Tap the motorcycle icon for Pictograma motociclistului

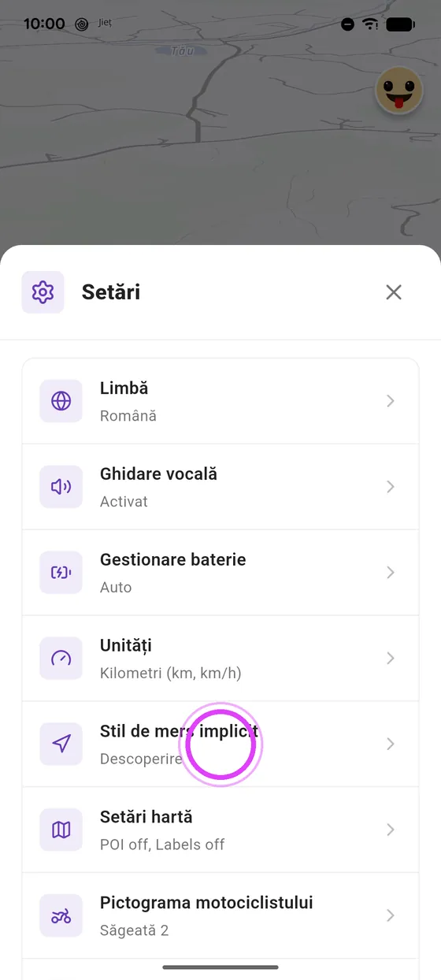tap(61, 915)
